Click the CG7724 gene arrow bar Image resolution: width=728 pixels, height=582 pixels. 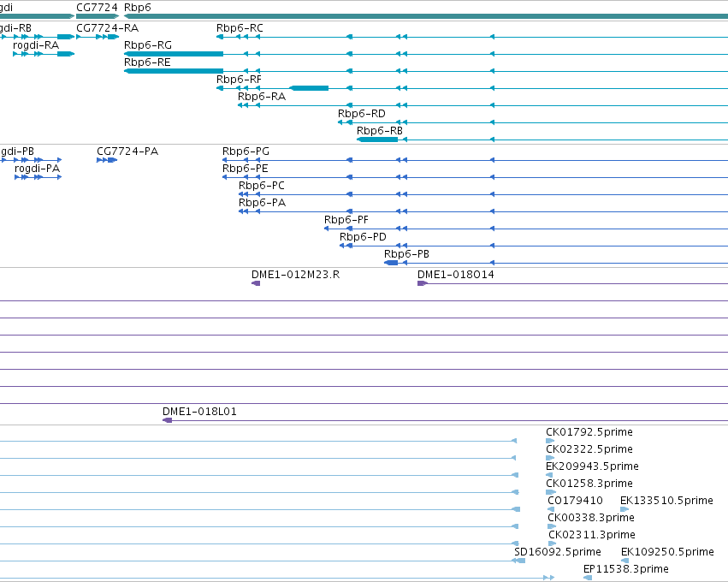coord(98,16)
